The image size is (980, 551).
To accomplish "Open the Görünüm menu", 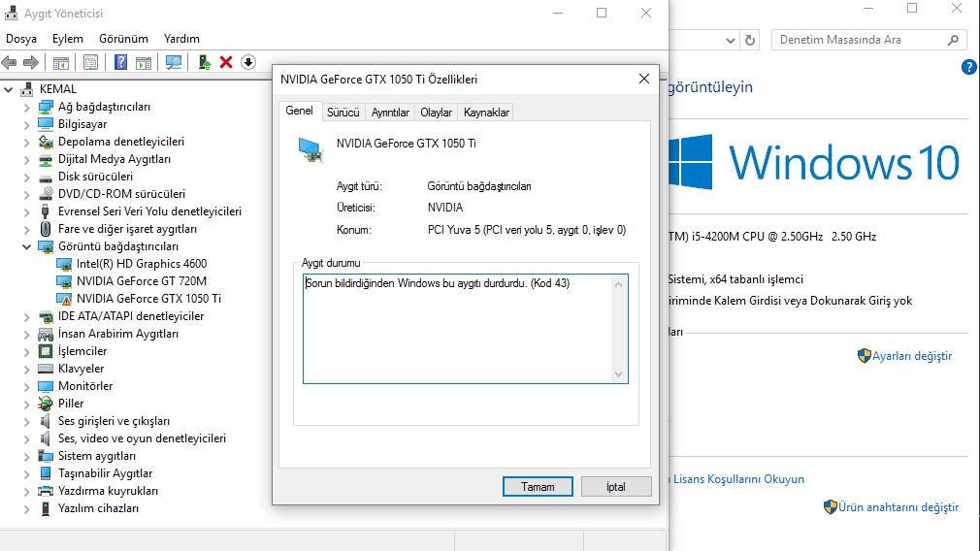I will point(123,39).
